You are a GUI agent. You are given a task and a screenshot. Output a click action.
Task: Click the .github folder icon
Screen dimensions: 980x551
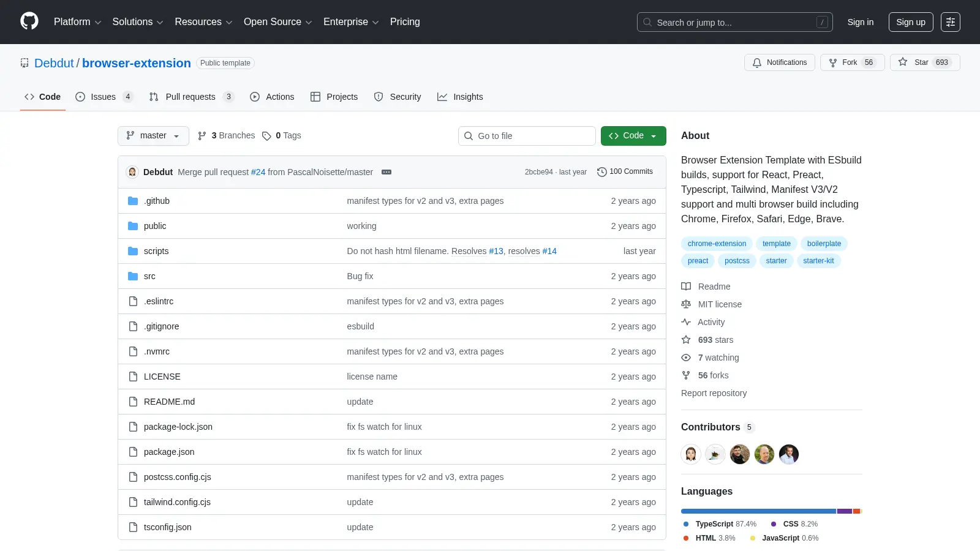pyautogui.click(x=133, y=201)
